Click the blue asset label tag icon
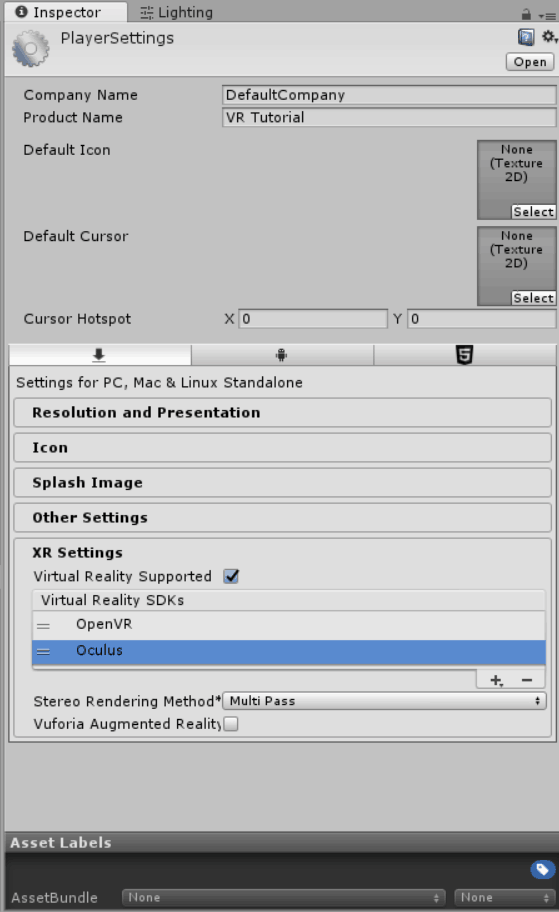The width and height of the screenshot is (559, 912). coord(542,870)
